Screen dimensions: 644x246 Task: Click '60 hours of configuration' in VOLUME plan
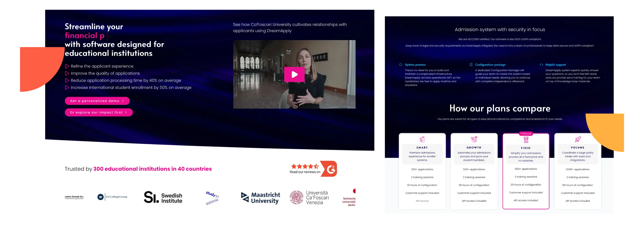click(578, 185)
